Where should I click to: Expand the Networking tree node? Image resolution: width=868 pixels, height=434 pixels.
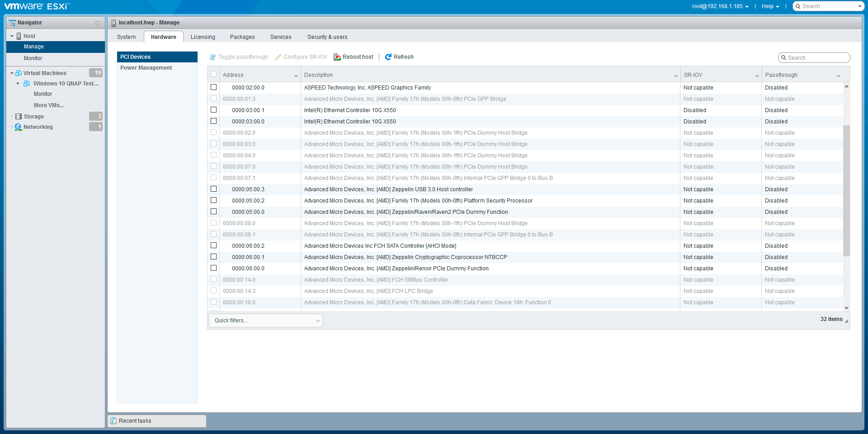(x=12, y=127)
